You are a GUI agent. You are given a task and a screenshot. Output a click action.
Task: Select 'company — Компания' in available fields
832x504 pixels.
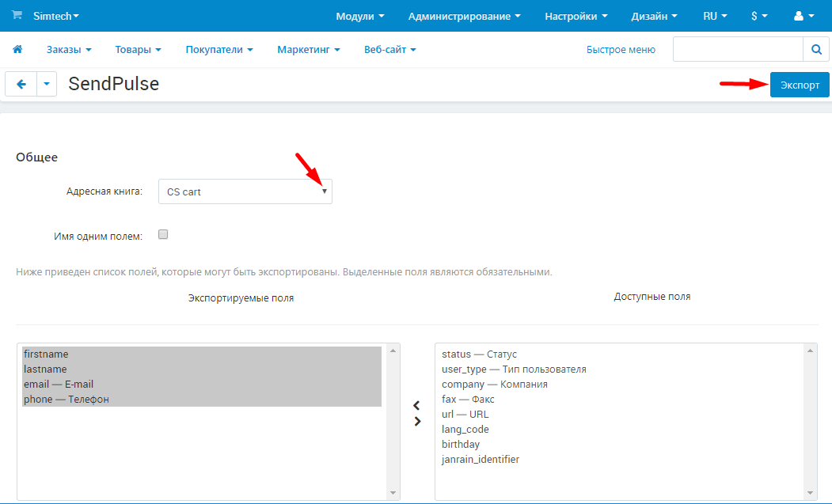tap(495, 384)
